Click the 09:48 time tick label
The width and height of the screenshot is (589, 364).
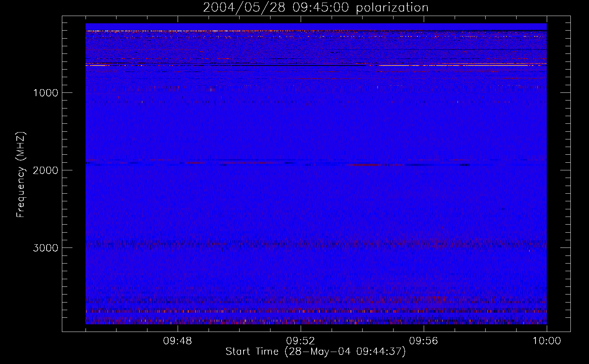[178, 341]
